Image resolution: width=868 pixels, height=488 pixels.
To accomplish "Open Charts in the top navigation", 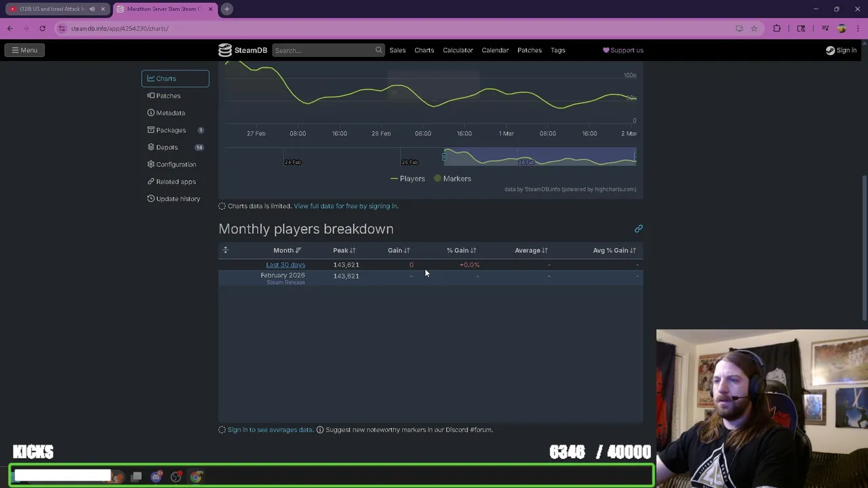I will [425, 50].
